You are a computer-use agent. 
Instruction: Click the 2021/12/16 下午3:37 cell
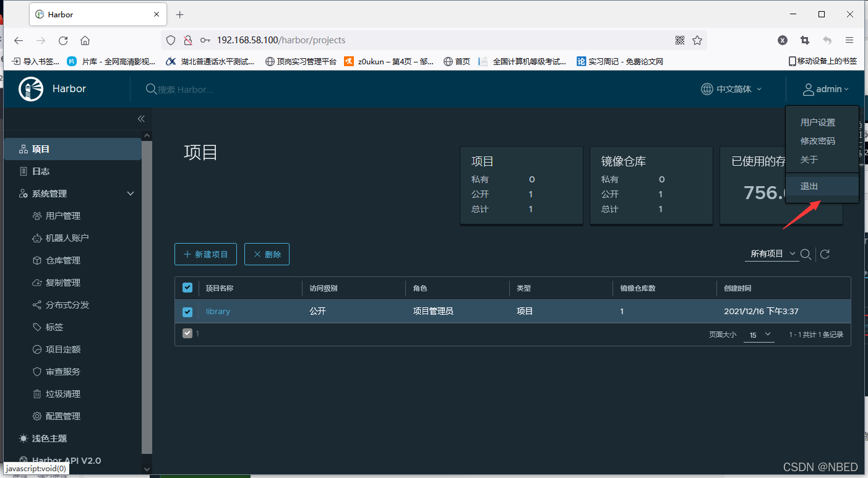pyautogui.click(x=761, y=311)
